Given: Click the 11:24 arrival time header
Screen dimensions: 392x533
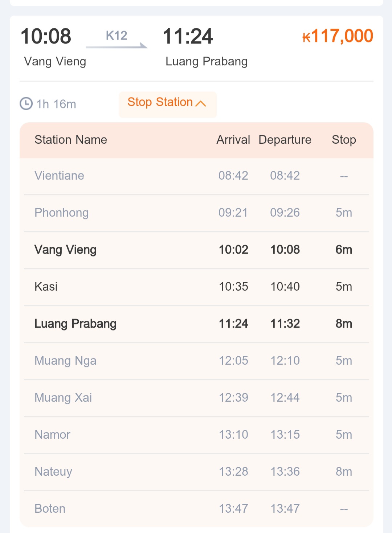Looking at the screenshot, I should pos(188,36).
